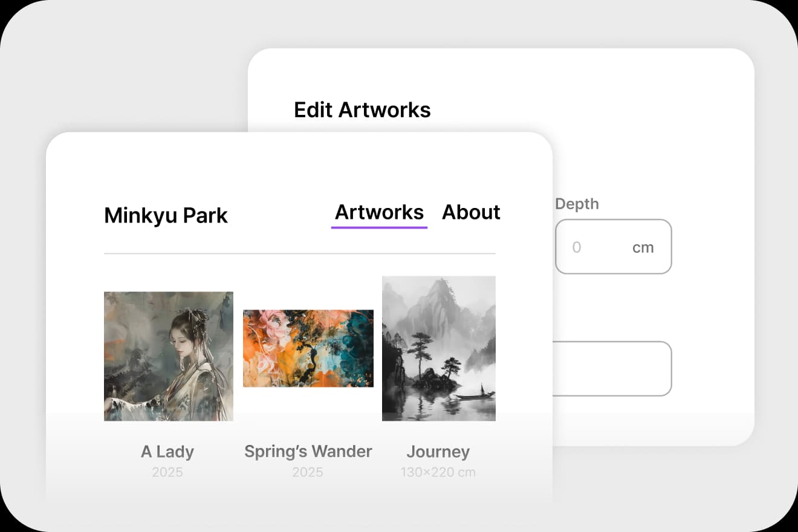798x532 pixels.
Task: Click the Depth field label
Action: pyautogui.click(x=577, y=204)
